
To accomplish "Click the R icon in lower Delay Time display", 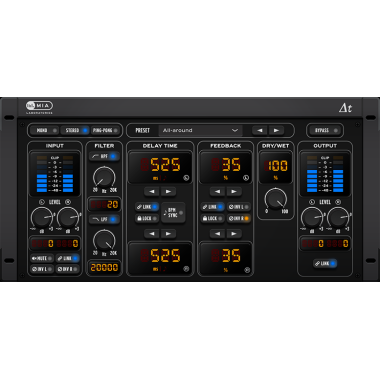I will [186, 269].
